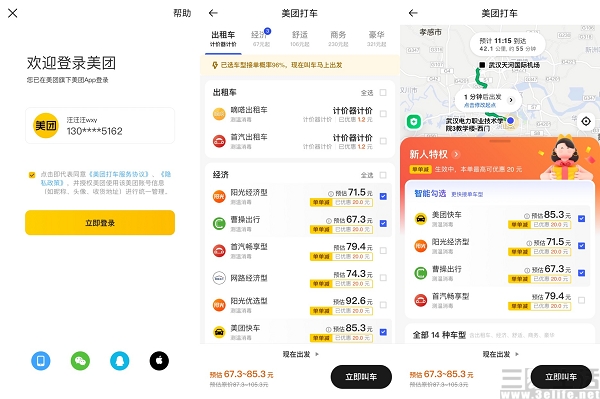Choose phone login icon
The width and height of the screenshot is (600, 399).
point(41,361)
